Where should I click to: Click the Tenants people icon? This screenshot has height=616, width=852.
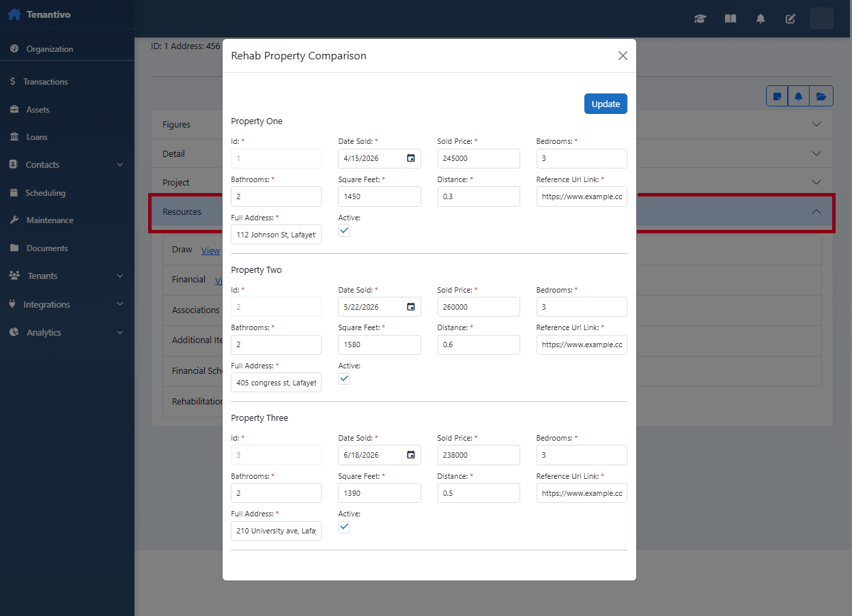[14, 276]
